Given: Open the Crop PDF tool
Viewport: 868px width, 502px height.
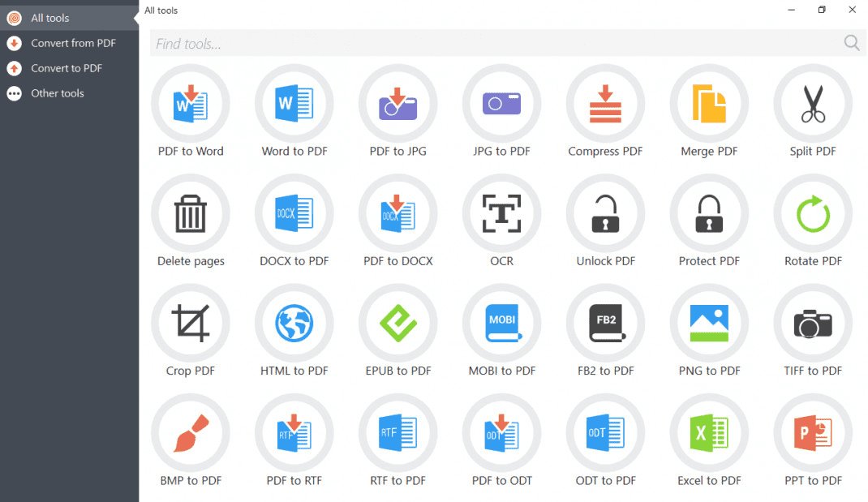Looking at the screenshot, I should (191, 324).
